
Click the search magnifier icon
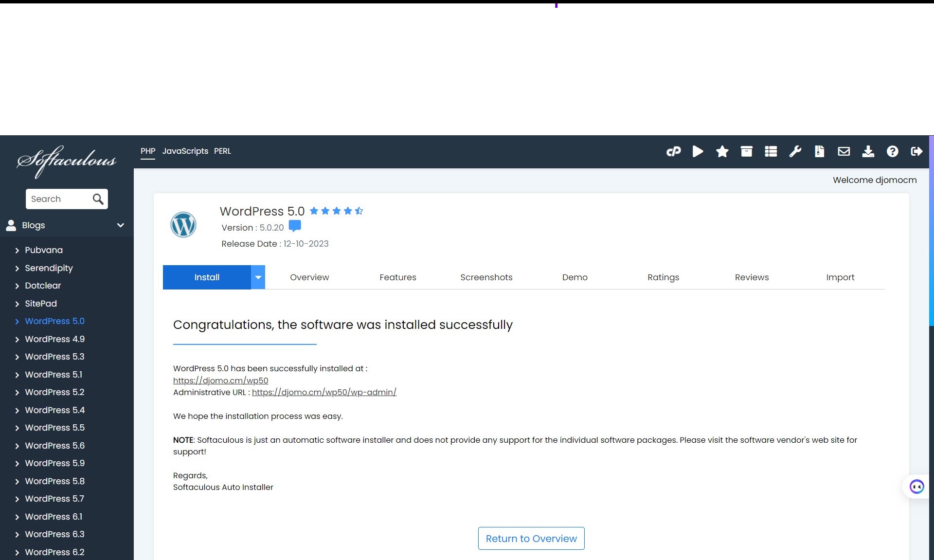pos(98,199)
